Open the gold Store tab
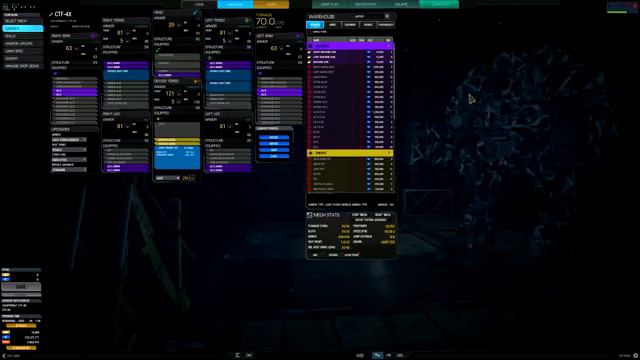Image resolution: width=640 pixels, height=360 pixels. [271, 4]
